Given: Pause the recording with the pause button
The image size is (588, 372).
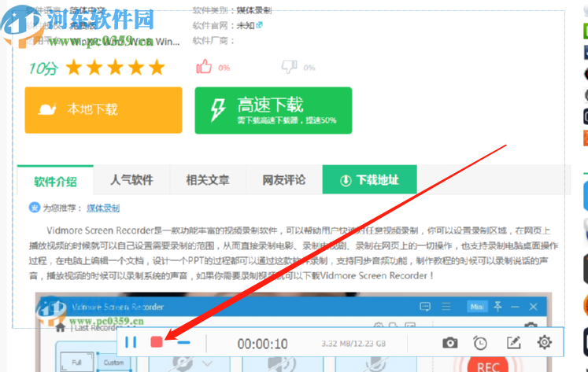Looking at the screenshot, I should pyautogui.click(x=131, y=342).
